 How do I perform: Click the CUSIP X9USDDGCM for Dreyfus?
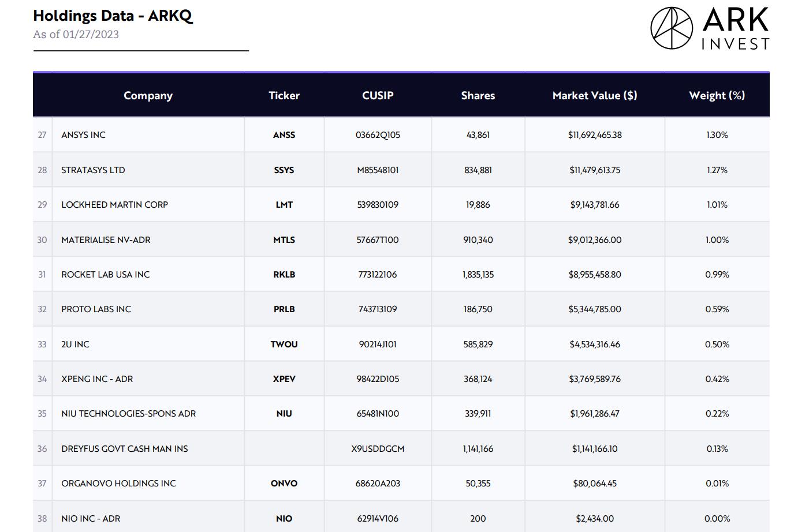coord(378,448)
